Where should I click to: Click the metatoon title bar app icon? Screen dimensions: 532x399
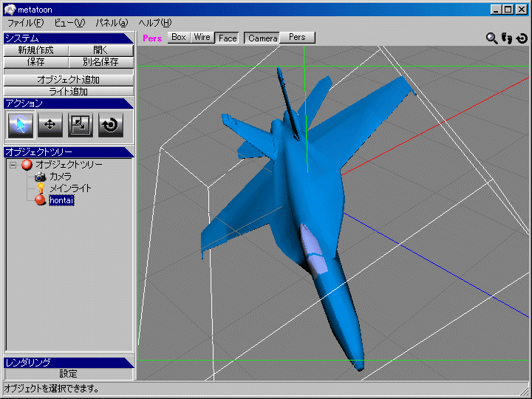pos(10,10)
